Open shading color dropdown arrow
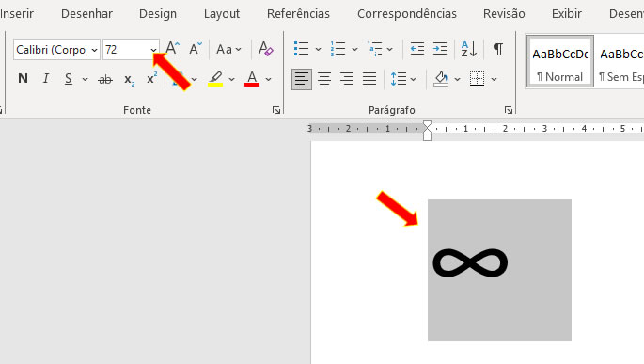Image resolution: width=644 pixels, height=364 pixels. pos(457,79)
